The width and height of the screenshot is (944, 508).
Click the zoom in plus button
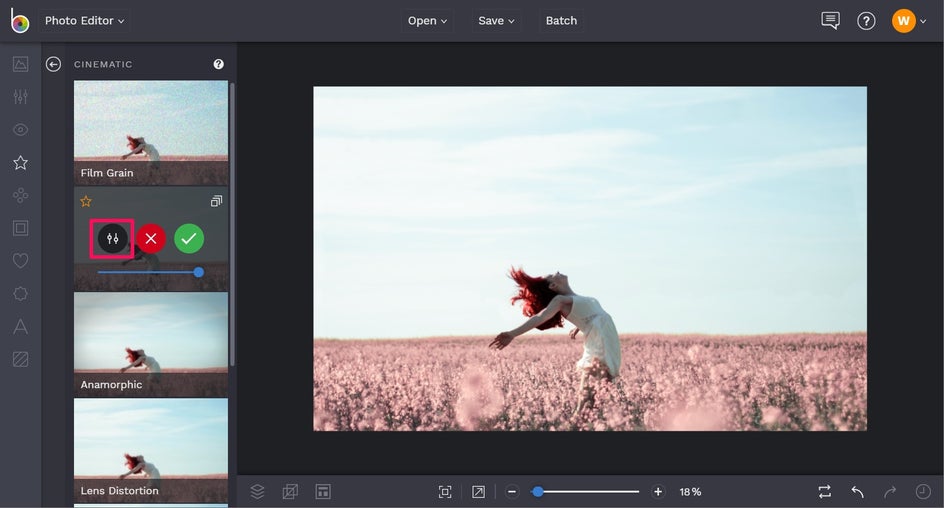coord(658,492)
